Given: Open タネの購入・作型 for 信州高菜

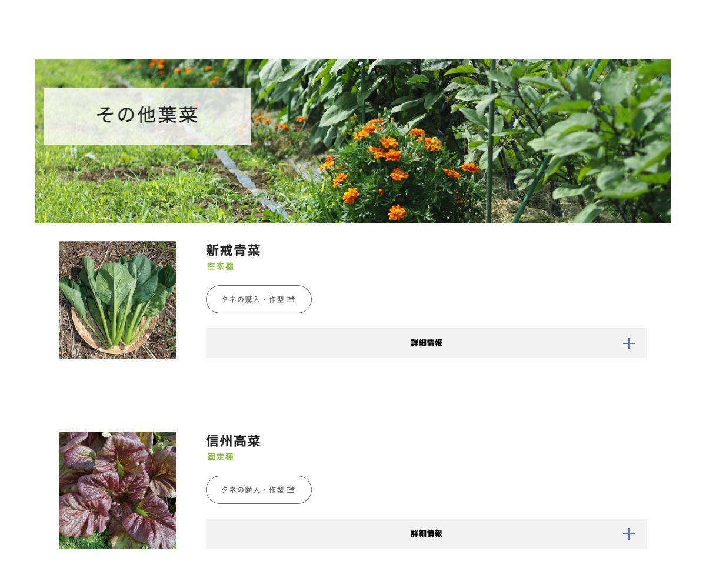Looking at the screenshot, I should (258, 489).
